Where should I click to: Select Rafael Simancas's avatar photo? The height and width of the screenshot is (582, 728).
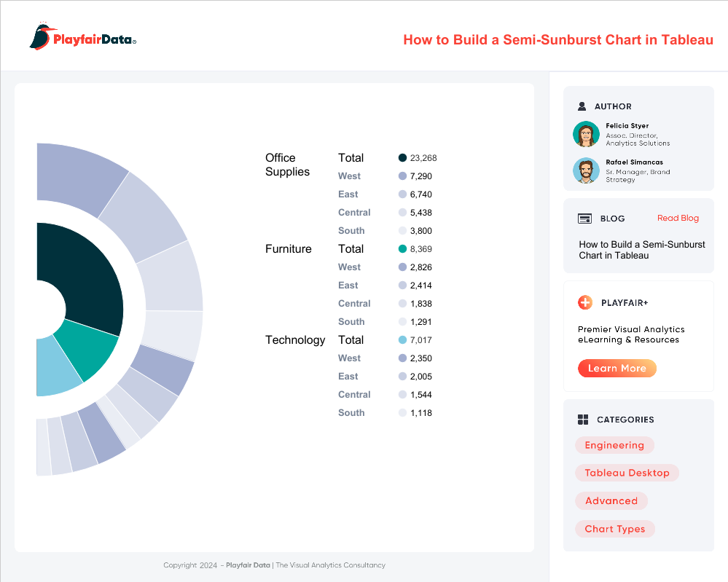click(586, 170)
